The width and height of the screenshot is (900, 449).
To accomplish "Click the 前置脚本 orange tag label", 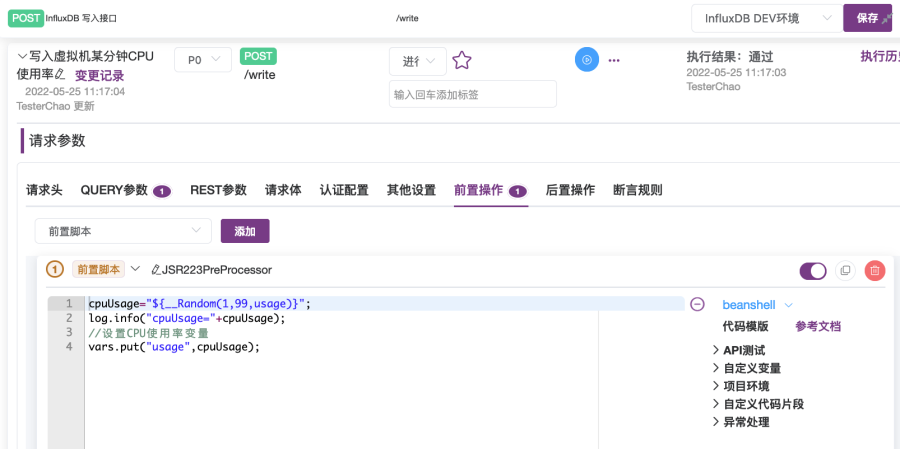I will (98, 269).
